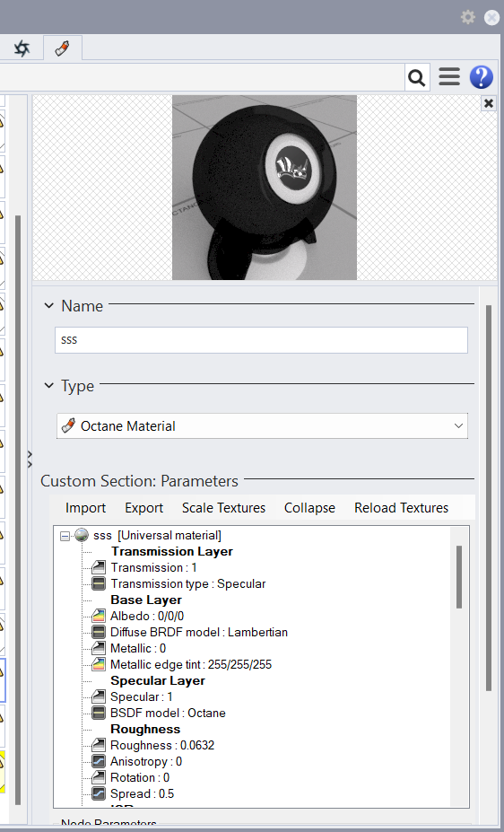The height and width of the screenshot is (832, 504).
Task: Close the material preview pane
Action: click(489, 103)
